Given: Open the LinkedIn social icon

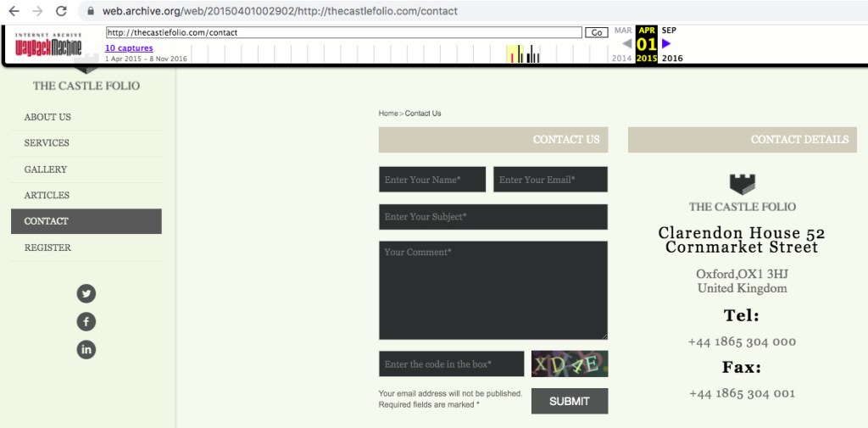Looking at the screenshot, I should coord(86,349).
